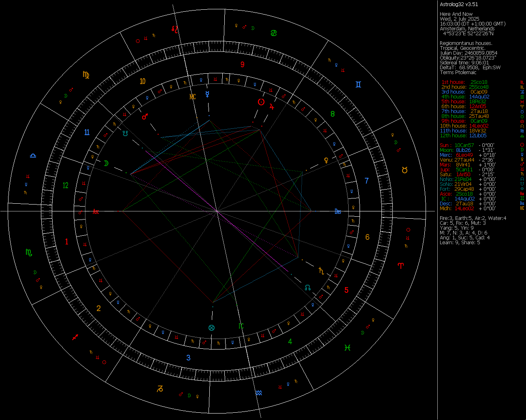Click house number 9 in the wheel
The height and width of the screenshot is (420, 526).
[x=243, y=64]
